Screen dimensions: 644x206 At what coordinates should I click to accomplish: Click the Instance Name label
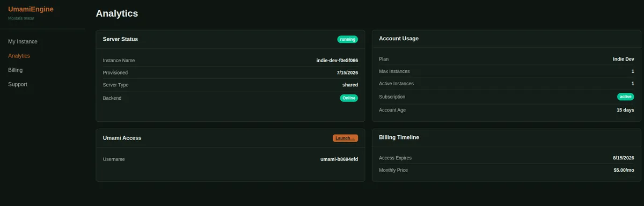pyautogui.click(x=119, y=61)
